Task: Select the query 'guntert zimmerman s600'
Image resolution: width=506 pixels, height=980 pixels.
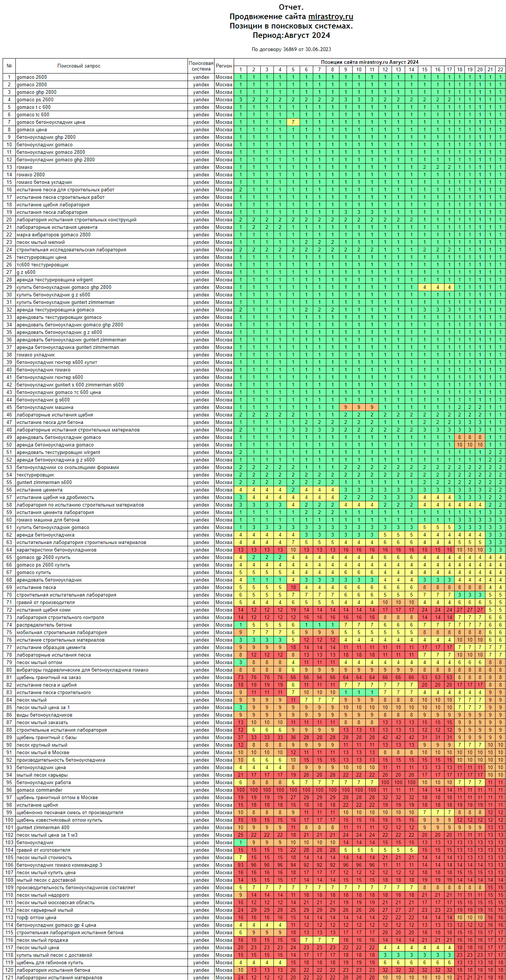Action: [x=44, y=482]
